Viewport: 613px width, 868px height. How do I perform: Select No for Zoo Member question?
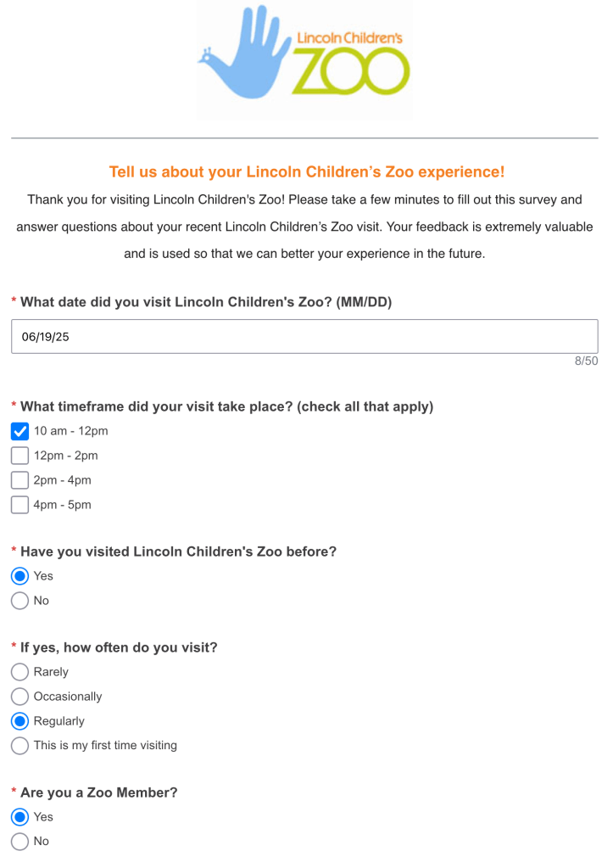click(x=20, y=842)
